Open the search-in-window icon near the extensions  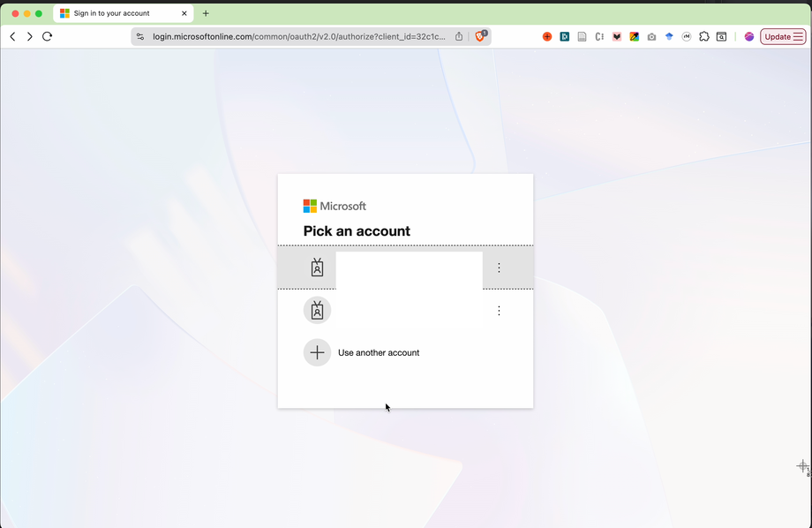(x=721, y=36)
